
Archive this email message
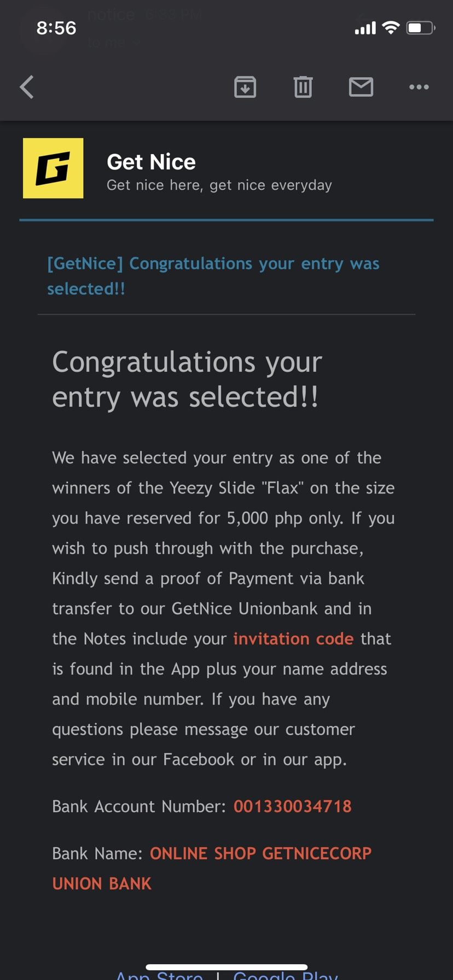click(245, 87)
